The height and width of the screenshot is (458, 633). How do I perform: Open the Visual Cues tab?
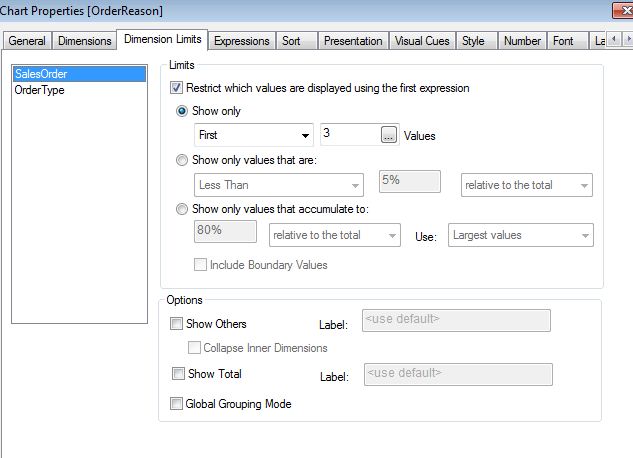(x=422, y=41)
